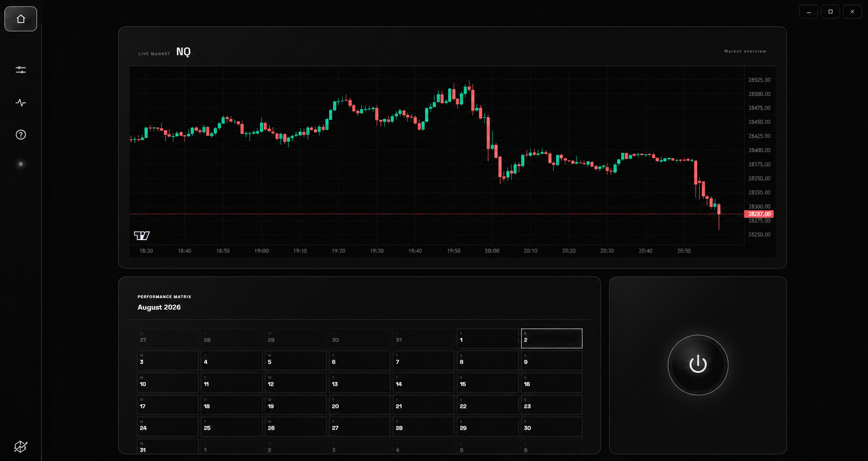Viewport: 868px width, 461px height.
Task: Click the 28400.00 price axis label
Action: tap(759, 150)
